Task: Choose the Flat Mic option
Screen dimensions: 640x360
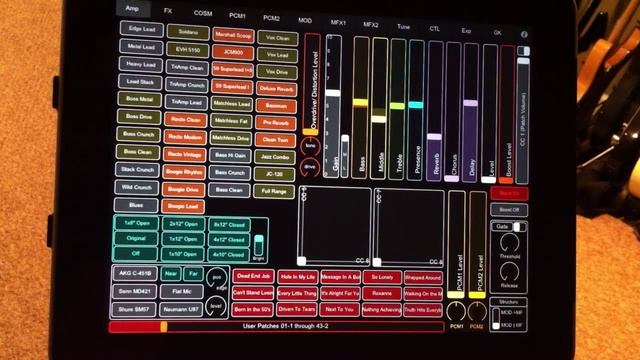Action: tap(182, 291)
